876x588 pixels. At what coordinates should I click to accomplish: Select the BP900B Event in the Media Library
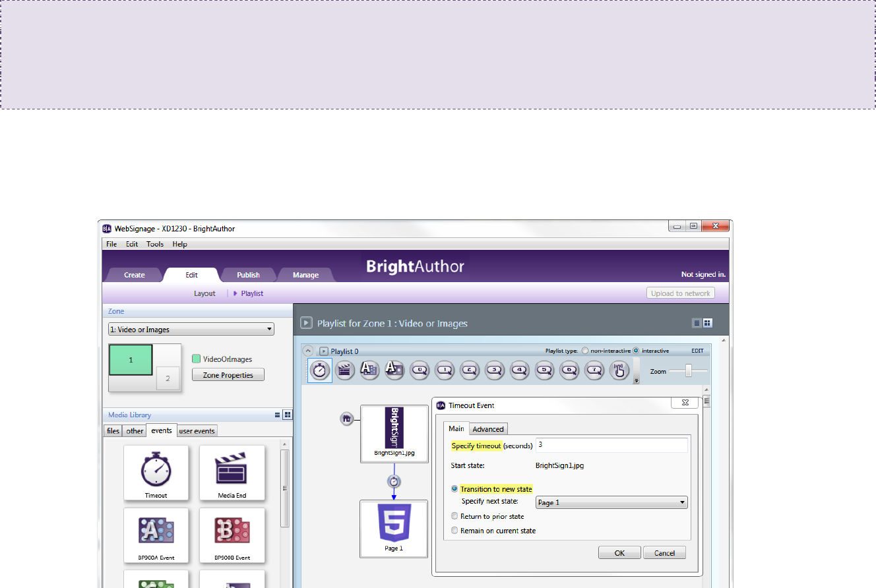point(232,535)
